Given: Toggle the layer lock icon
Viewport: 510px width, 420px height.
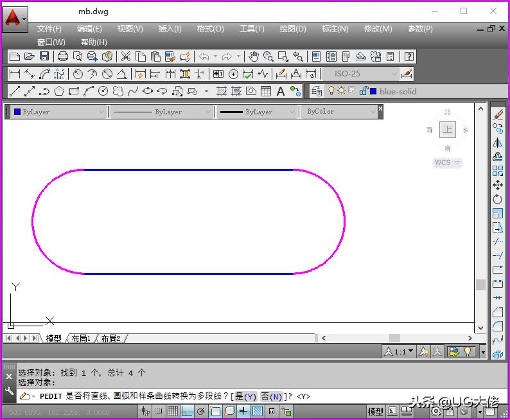Looking at the screenshot, I should pos(364,91).
